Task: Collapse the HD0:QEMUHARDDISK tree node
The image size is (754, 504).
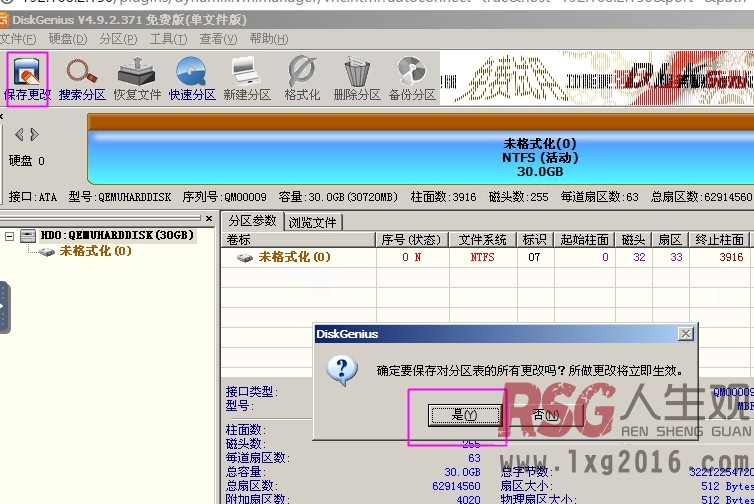Action: pos(9,236)
